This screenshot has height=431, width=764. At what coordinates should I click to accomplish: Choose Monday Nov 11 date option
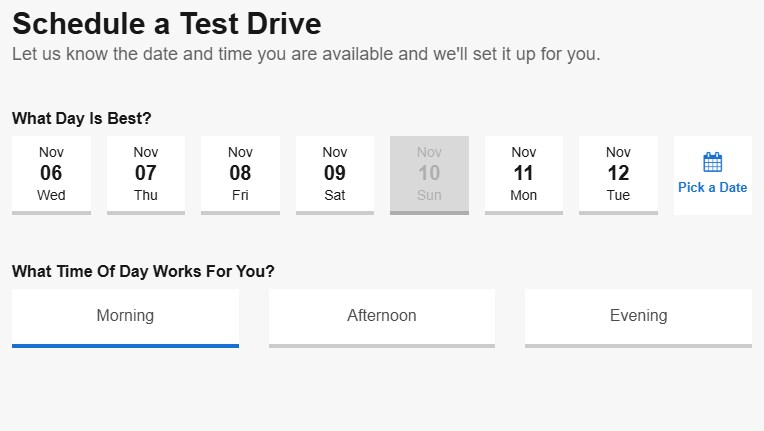click(524, 174)
